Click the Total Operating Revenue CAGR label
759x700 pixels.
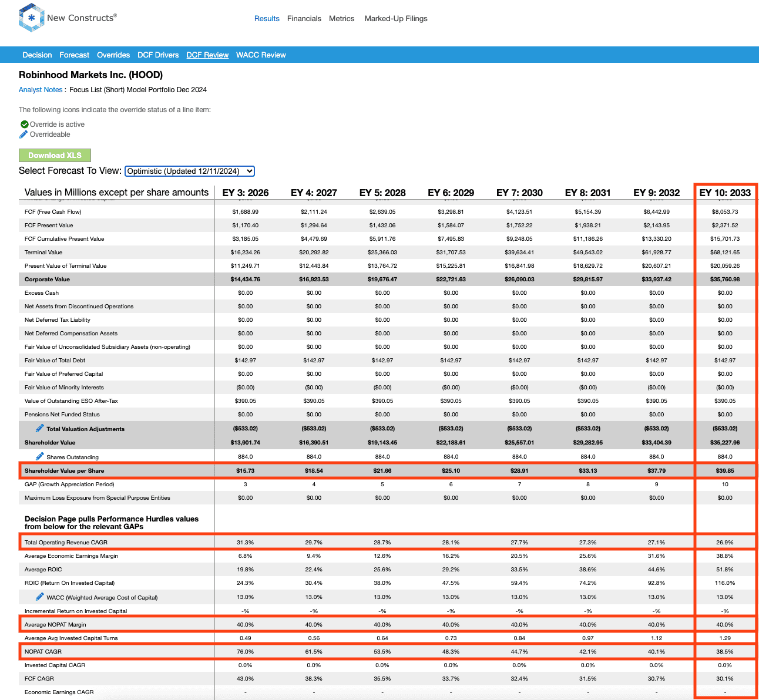pyautogui.click(x=66, y=542)
